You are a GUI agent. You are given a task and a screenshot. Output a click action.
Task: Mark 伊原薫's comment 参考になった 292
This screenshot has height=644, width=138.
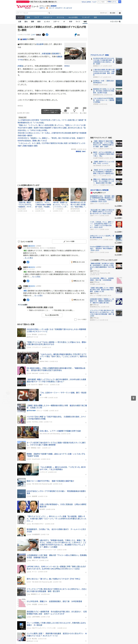[78, 300]
